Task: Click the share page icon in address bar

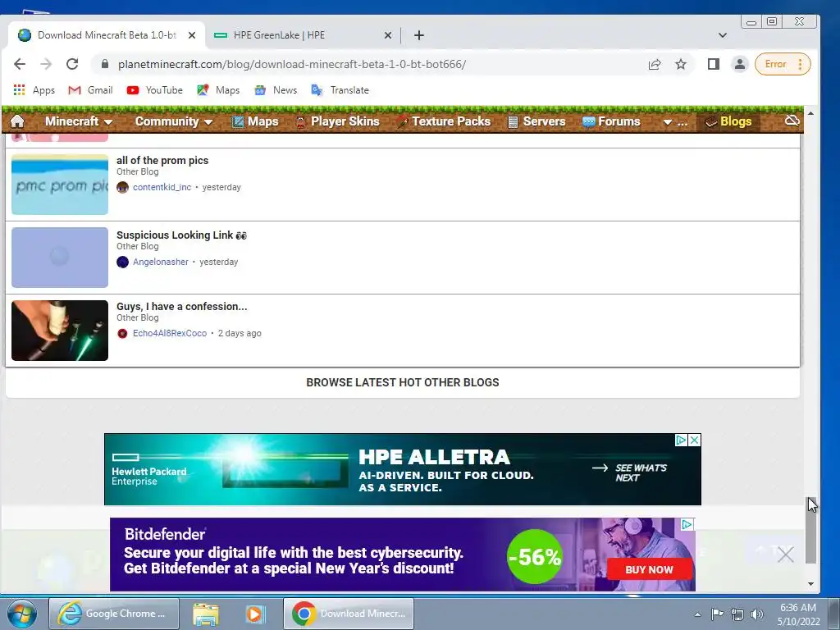Action: click(x=655, y=64)
